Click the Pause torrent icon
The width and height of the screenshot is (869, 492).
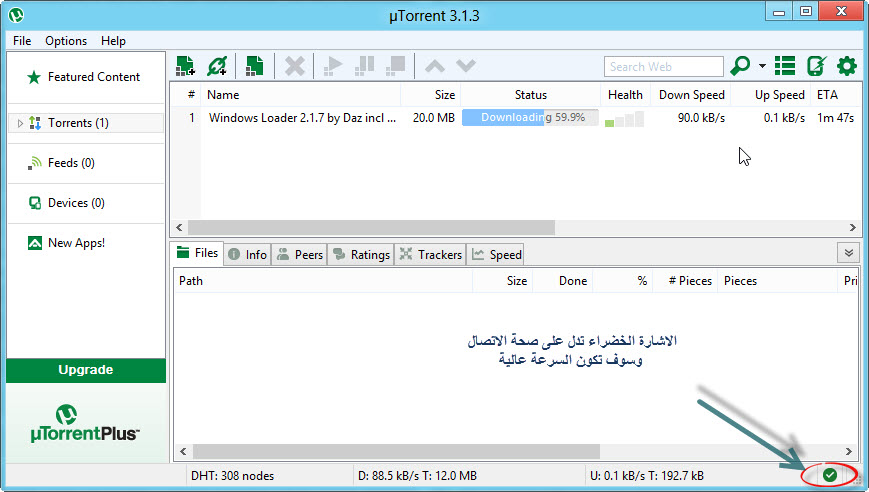[364, 66]
